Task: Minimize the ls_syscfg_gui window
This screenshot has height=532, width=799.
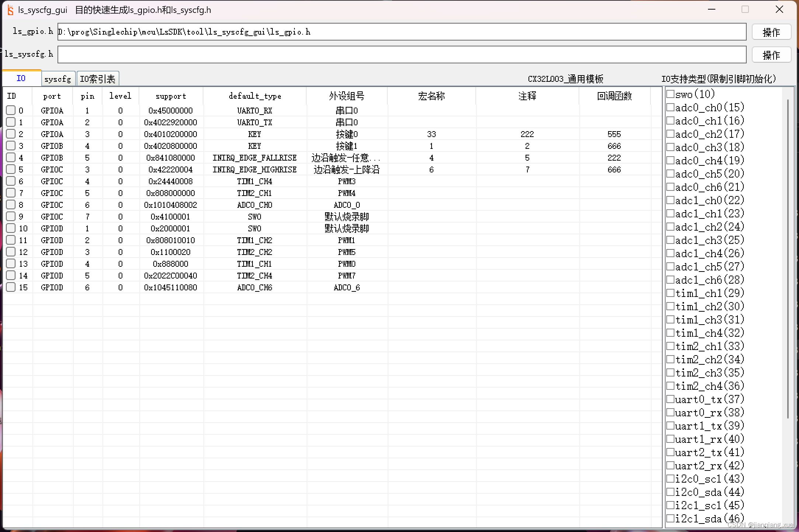Action: (x=712, y=10)
